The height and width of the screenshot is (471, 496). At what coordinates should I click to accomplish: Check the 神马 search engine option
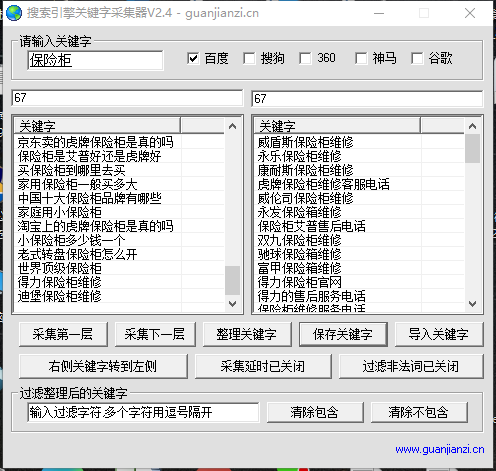coord(361,58)
